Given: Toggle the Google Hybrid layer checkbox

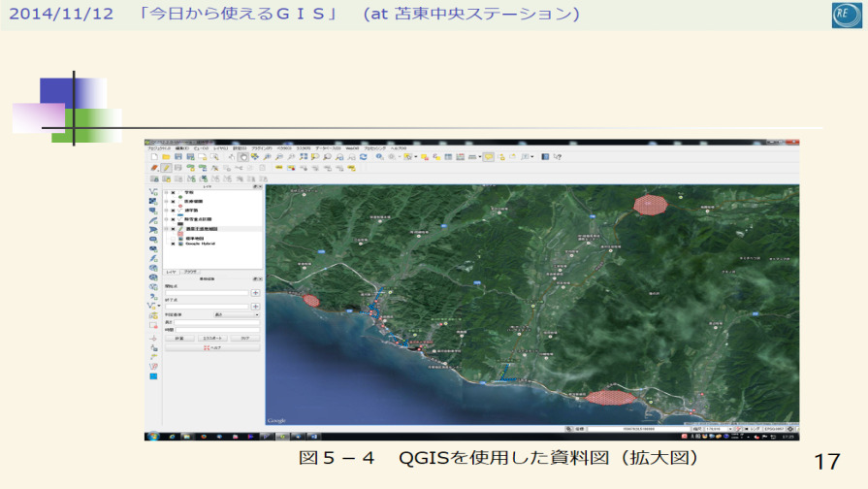Looking at the screenshot, I should (173, 244).
